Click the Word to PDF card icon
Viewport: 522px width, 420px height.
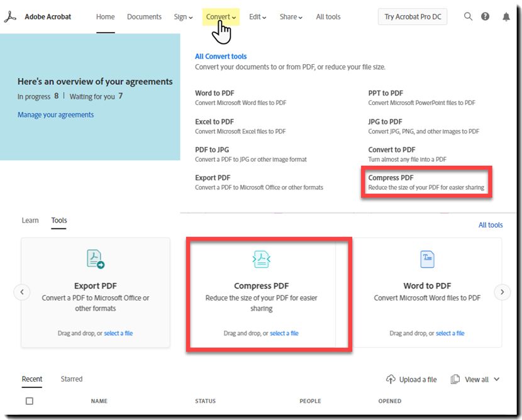(427, 259)
